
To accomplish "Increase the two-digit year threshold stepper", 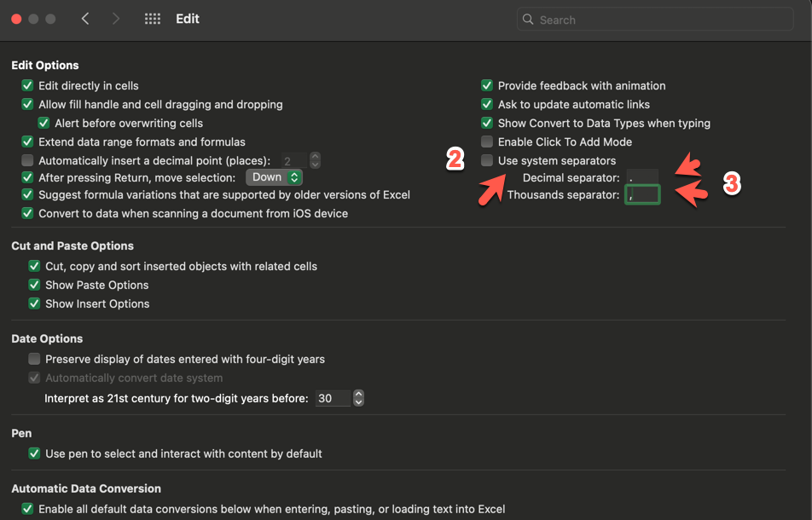I will [x=357, y=394].
